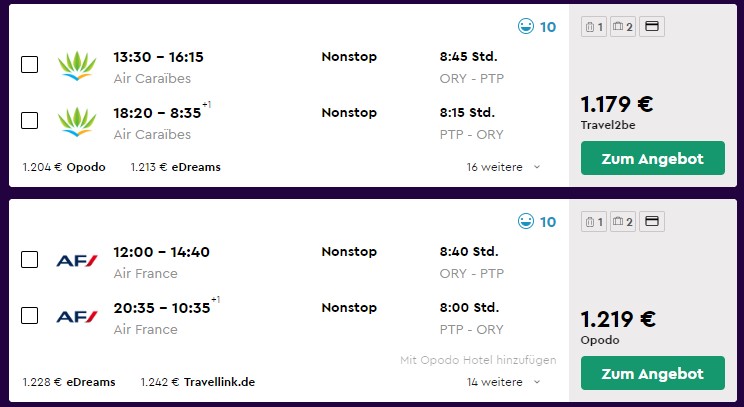Click checked baggage icon in Opodo offer

point(622,221)
